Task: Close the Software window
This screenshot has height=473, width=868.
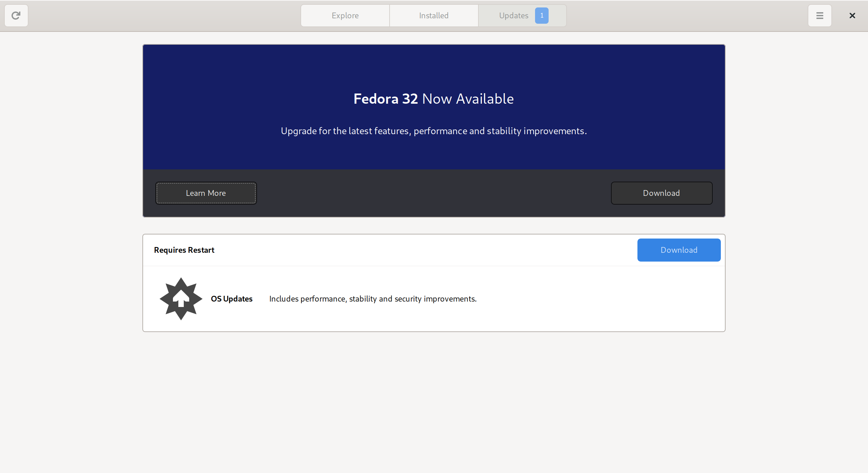Action: pyautogui.click(x=852, y=16)
